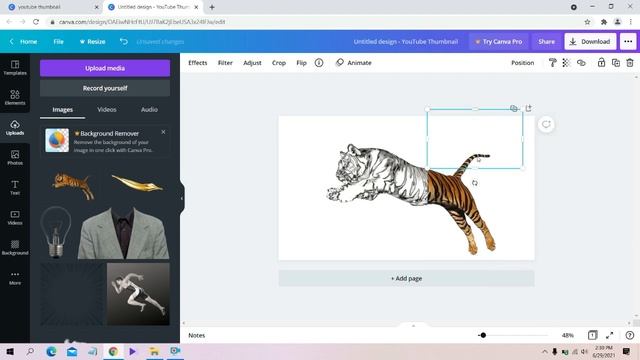Click the 48% zoom level

tap(567, 335)
